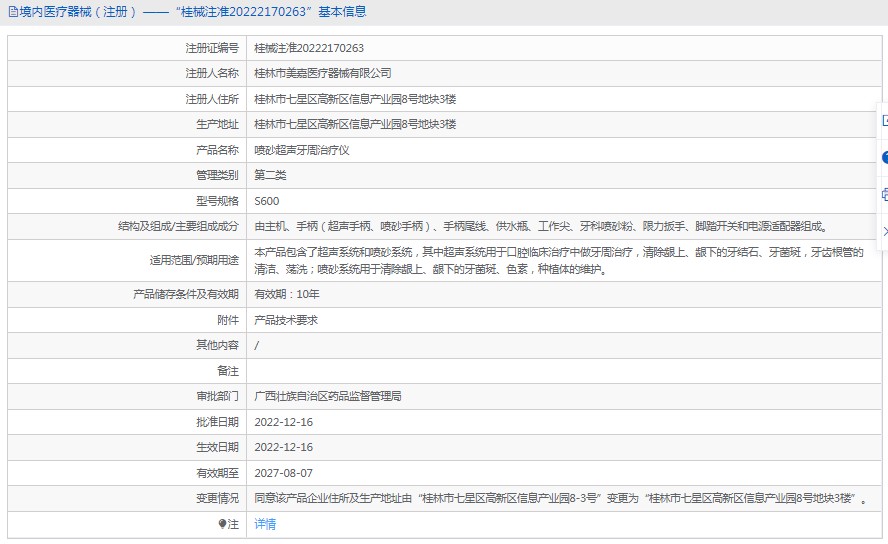Click the 注册人名称 row label
888x544 pixels.
click(x=212, y=73)
